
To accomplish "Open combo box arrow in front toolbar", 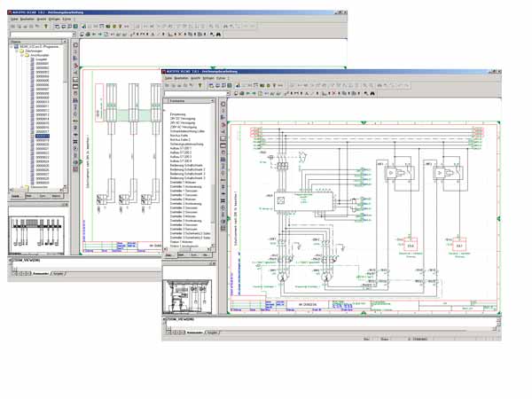I will [x=228, y=93].
